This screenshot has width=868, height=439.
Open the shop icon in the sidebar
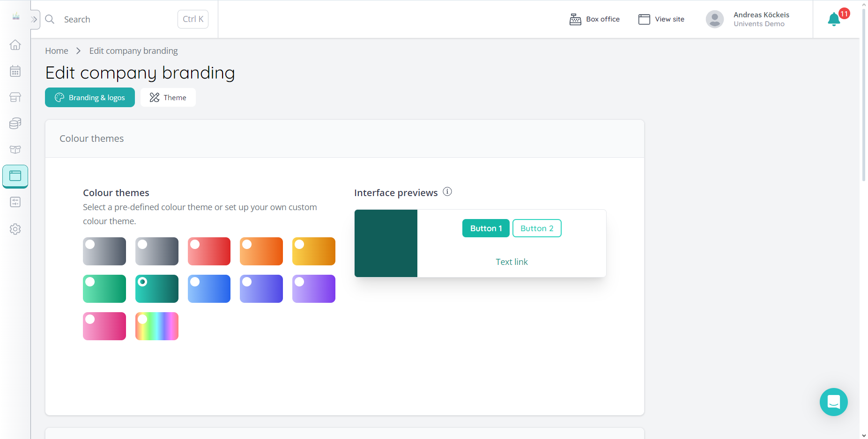click(x=15, y=97)
